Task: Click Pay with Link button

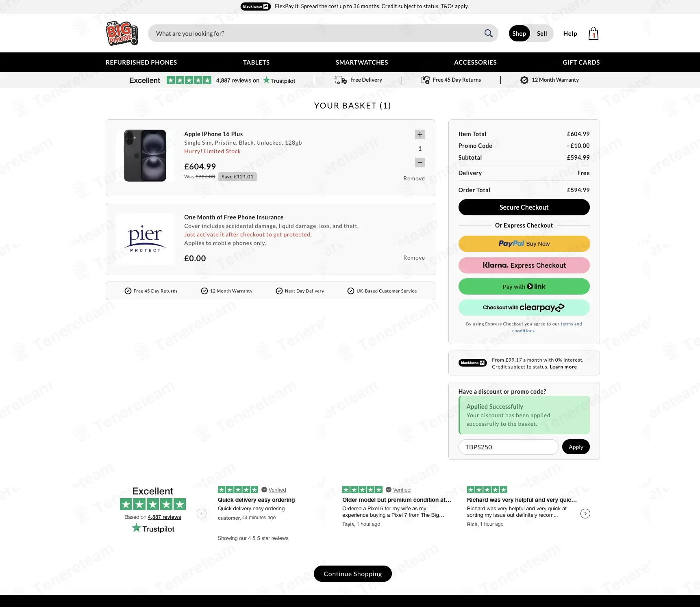Action: 524,286
